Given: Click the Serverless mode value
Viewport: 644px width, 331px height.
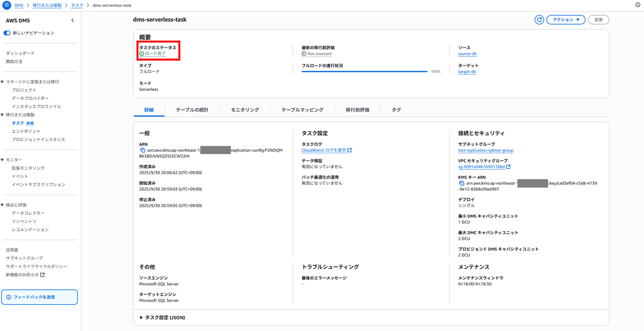Looking at the screenshot, I should 148,89.
